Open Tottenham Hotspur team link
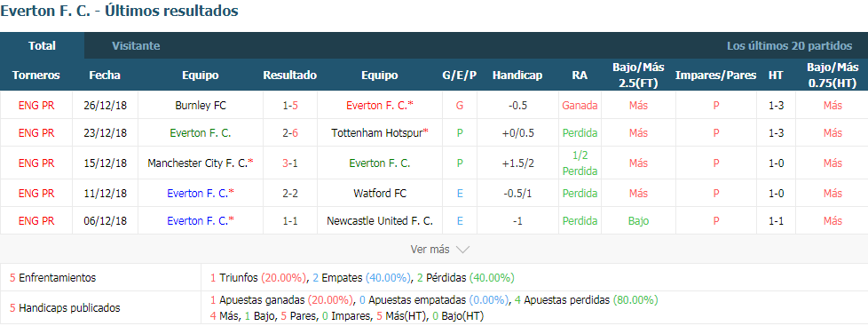This screenshot has width=868, height=326. [380, 133]
